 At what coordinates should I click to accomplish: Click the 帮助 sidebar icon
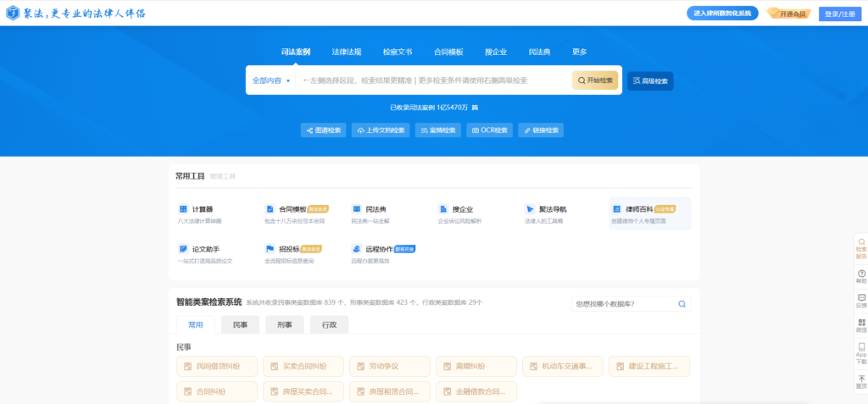pyautogui.click(x=861, y=274)
